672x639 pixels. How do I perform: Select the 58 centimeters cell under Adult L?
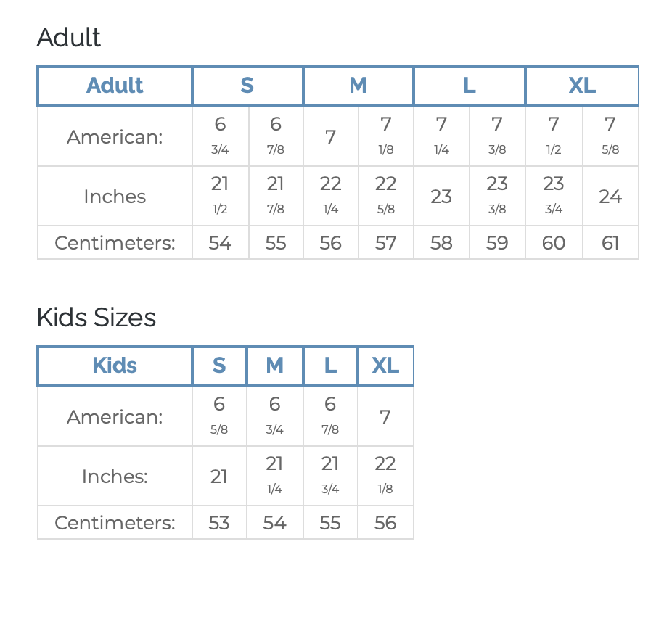tap(441, 243)
